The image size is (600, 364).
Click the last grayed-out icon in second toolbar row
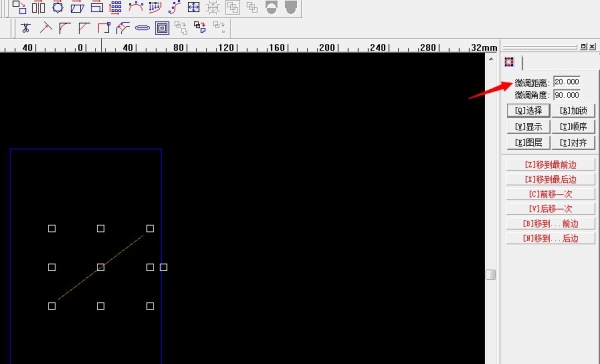219,27
